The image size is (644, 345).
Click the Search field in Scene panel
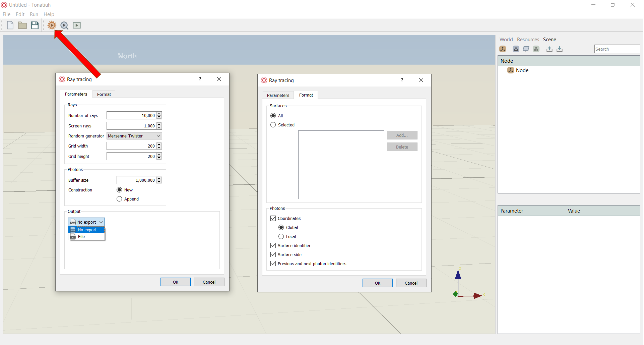coord(617,49)
